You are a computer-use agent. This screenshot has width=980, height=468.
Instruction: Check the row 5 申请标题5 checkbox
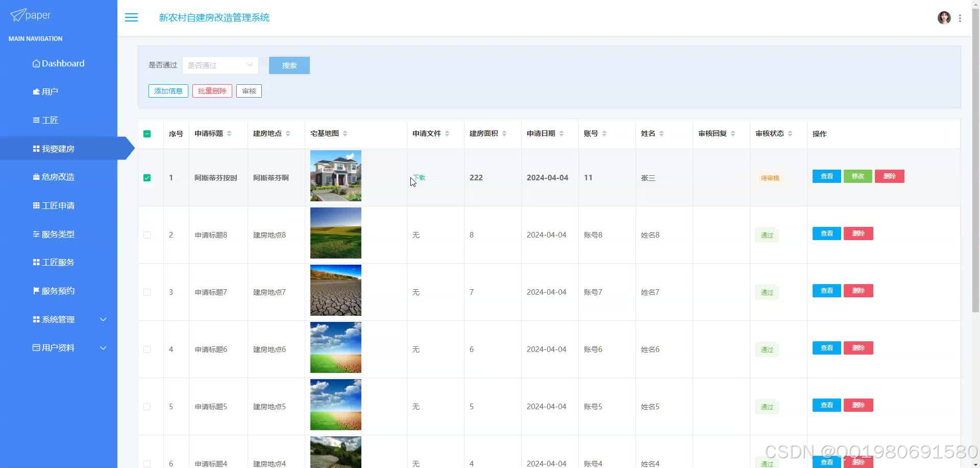[147, 407]
